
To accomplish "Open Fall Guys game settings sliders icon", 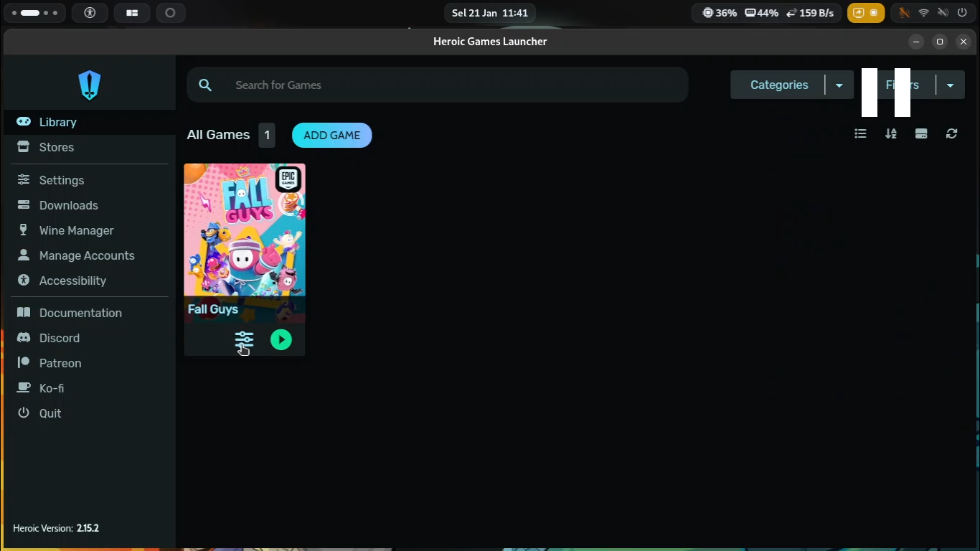I will tap(244, 339).
